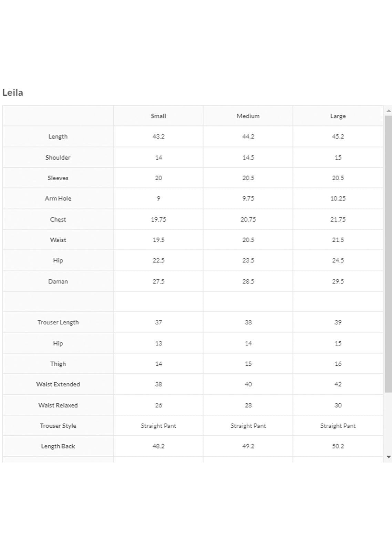Click the Trouser Style row label
392x546 pixels.
[x=58, y=426]
